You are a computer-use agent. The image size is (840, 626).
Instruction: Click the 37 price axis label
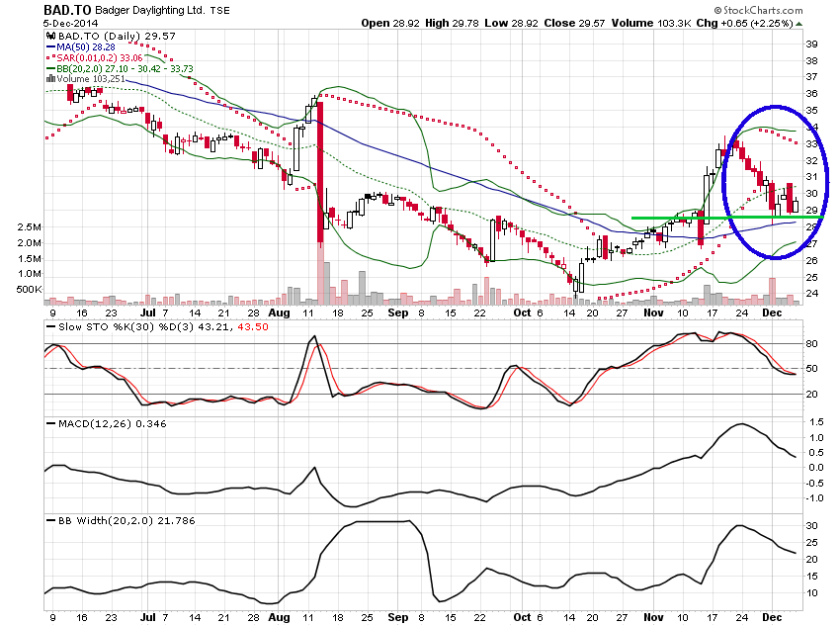point(811,77)
